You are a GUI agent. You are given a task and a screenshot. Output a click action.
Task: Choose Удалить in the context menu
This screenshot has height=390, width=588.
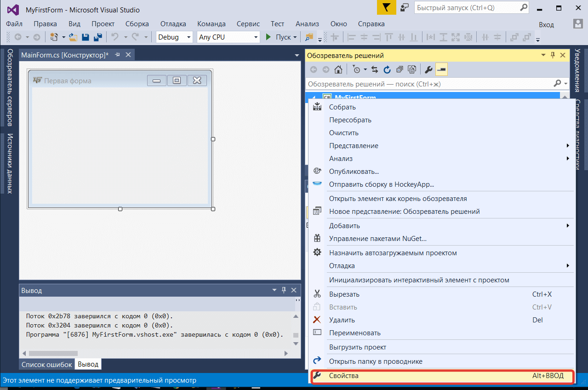click(441, 320)
